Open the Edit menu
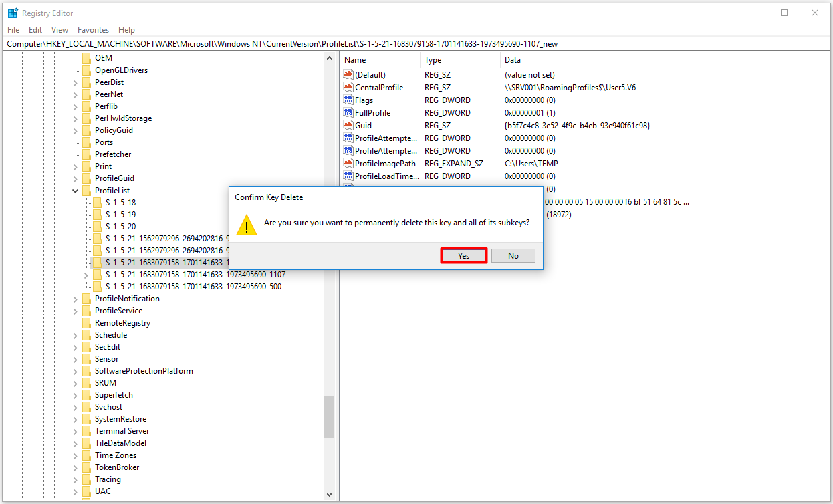The width and height of the screenshot is (833, 504). (35, 30)
